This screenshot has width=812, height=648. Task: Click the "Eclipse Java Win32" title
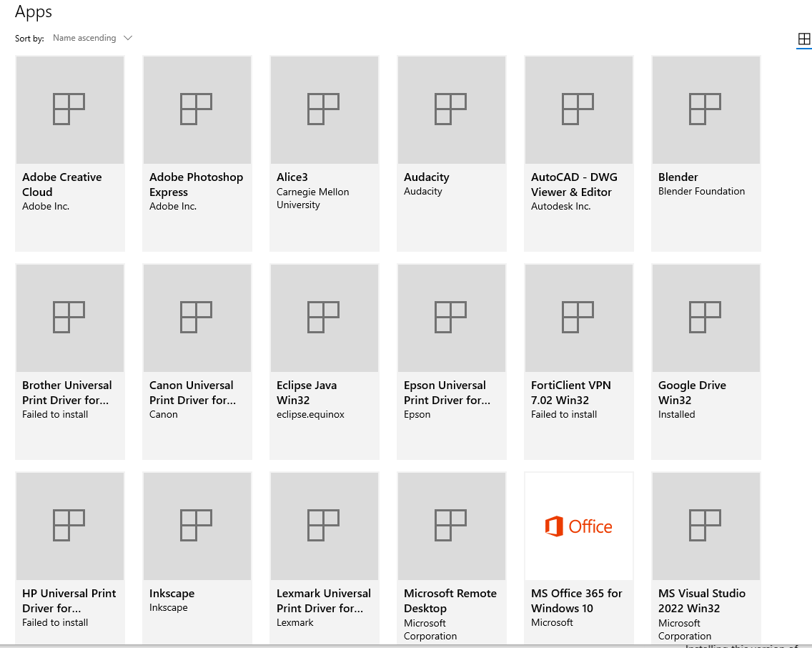(x=307, y=393)
